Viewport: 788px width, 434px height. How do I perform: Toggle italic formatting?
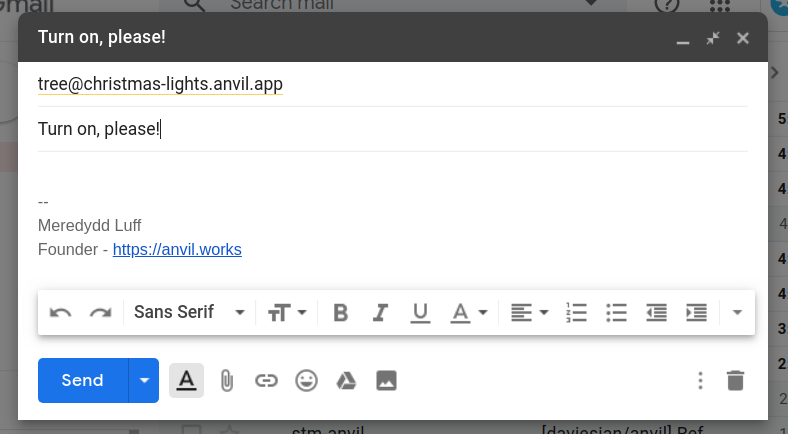pyautogui.click(x=380, y=312)
